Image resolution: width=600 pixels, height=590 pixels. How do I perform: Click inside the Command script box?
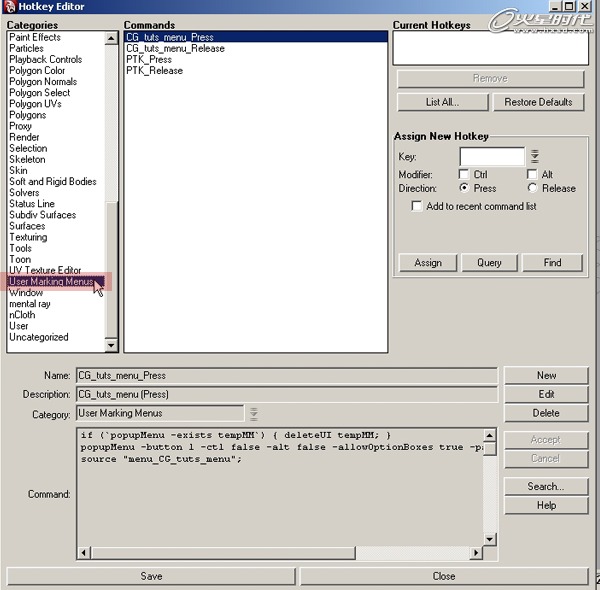[280, 487]
